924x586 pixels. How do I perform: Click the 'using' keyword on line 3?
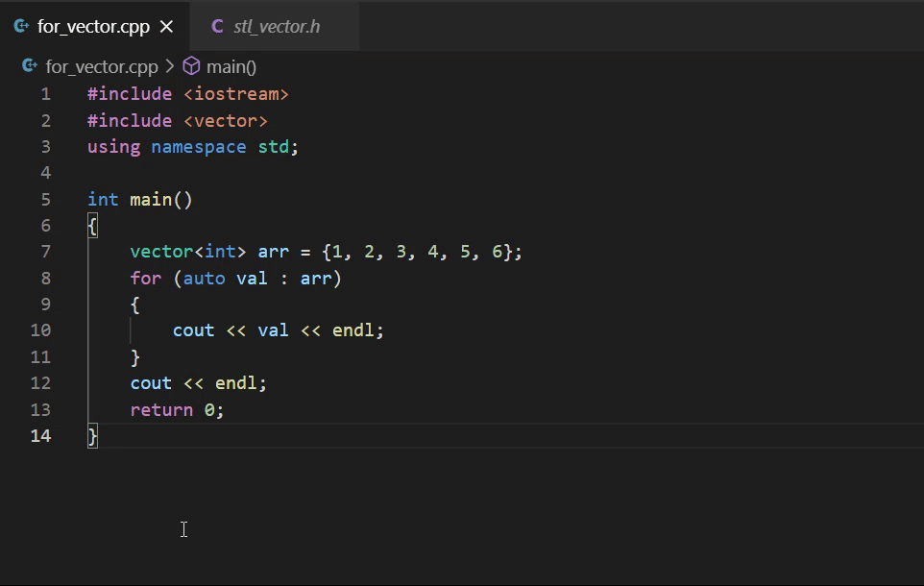113,147
